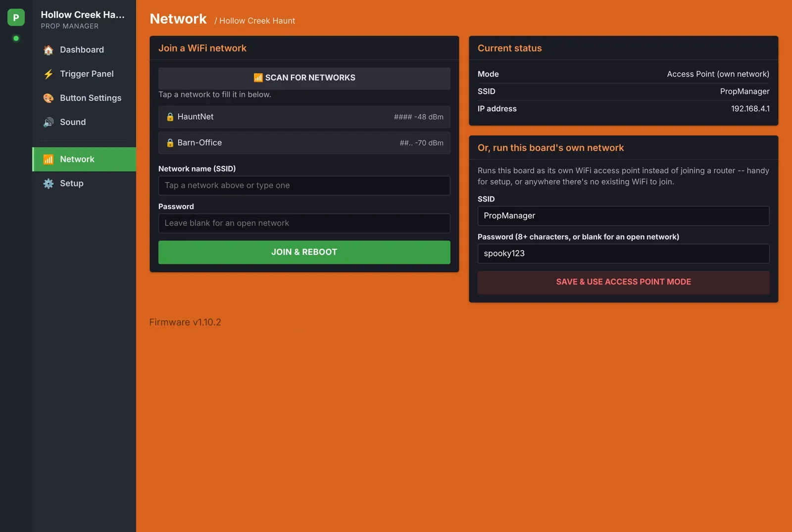Scan for WiFi networks
Image resolution: width=792 pixels, height=532 pixels.
coord(304,78)
